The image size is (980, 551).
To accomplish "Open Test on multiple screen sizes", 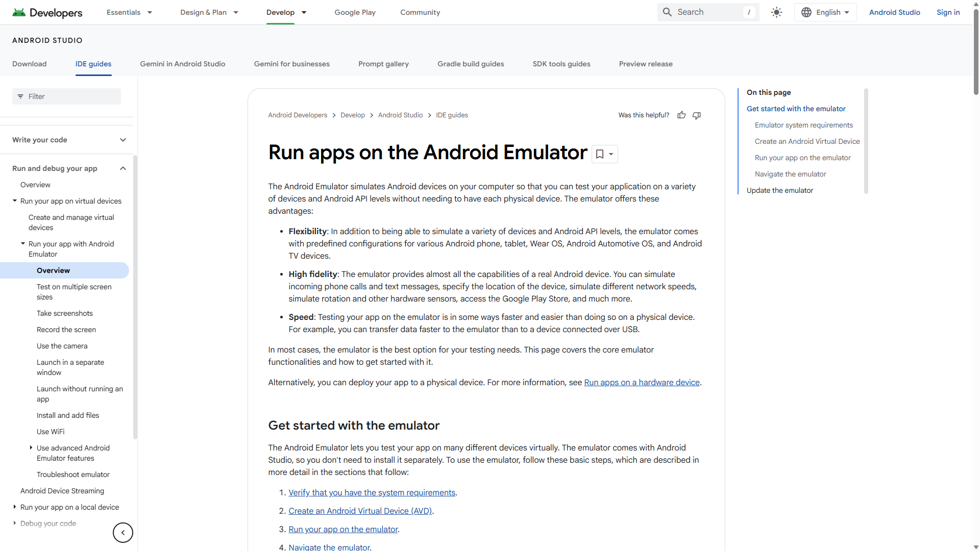I will (74, 292).
